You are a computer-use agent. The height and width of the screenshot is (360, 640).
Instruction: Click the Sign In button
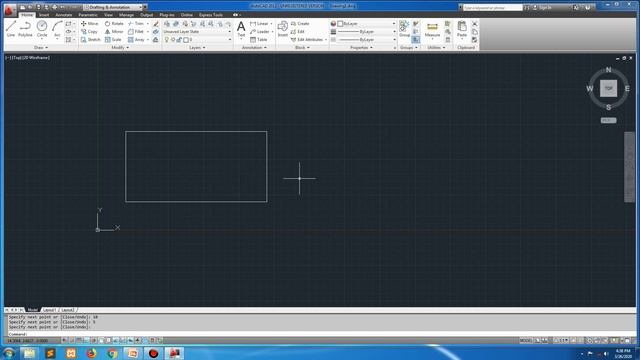(x=542, y=7)
